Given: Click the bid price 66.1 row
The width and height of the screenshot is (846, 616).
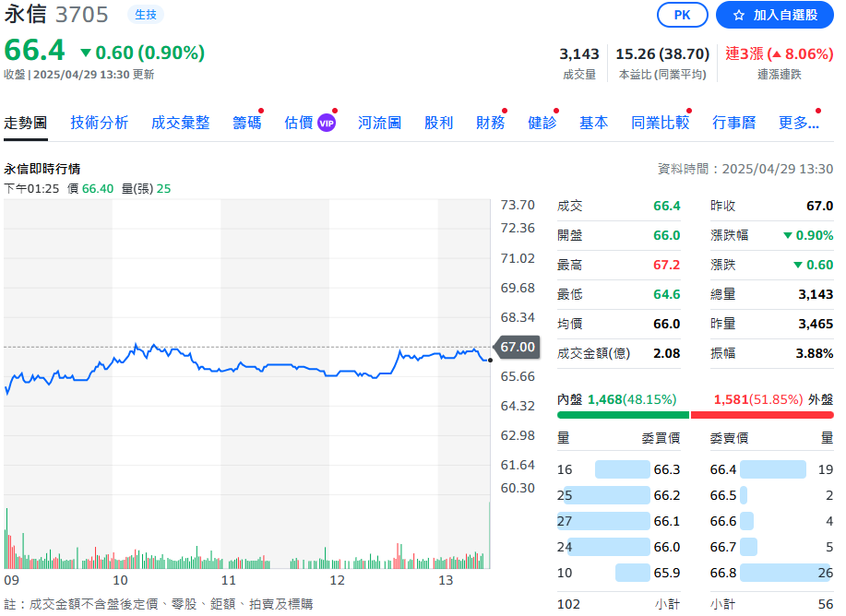Looking at the screenshot, I should (619, 521).
